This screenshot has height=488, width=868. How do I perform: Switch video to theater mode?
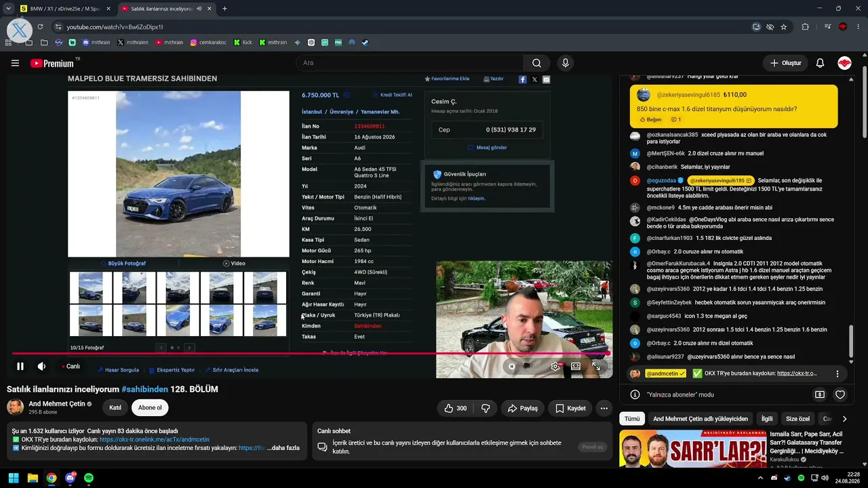click(576, 367)
